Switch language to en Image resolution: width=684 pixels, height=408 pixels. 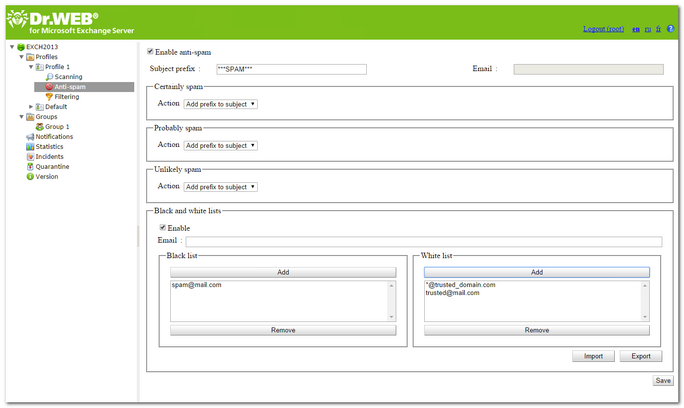pyautogui.click(x=636, y=29)
